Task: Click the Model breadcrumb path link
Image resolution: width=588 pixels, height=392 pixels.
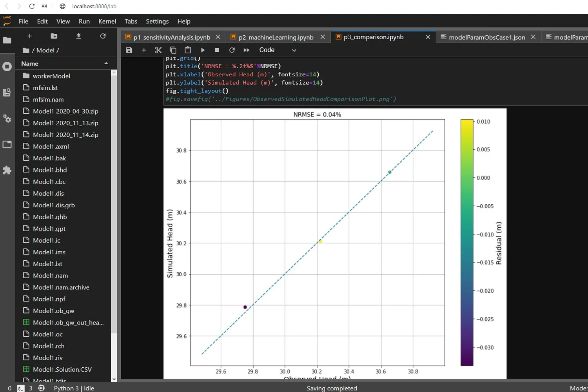Action: (45, 50)
